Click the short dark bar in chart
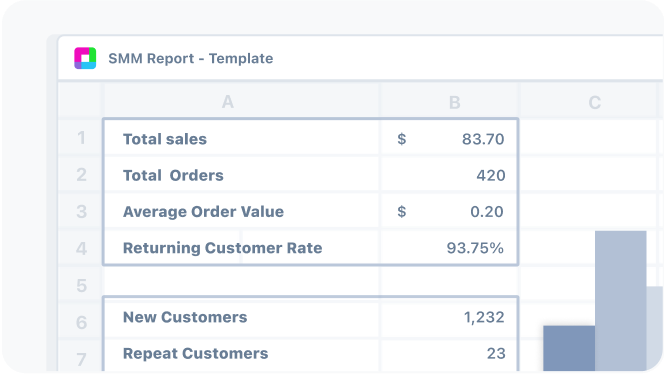 click(569, 348)
